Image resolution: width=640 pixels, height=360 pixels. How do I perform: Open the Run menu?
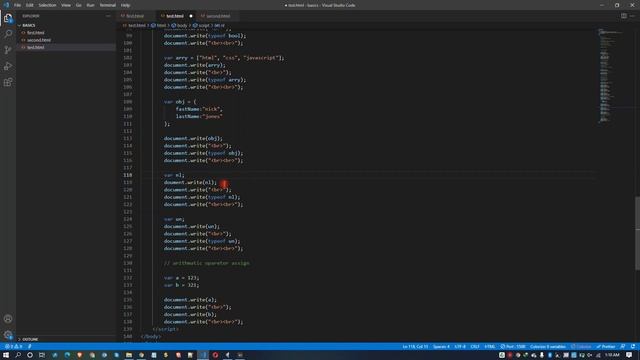click(x=90, y=5)
